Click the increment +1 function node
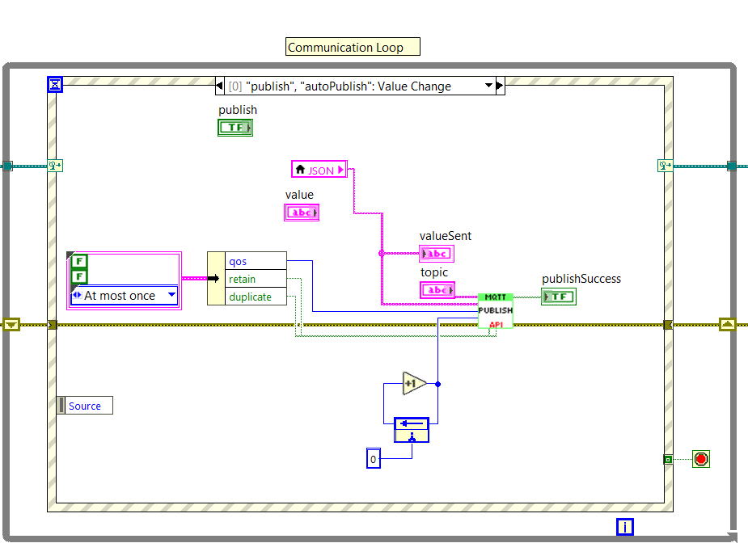 click(413, 383)
